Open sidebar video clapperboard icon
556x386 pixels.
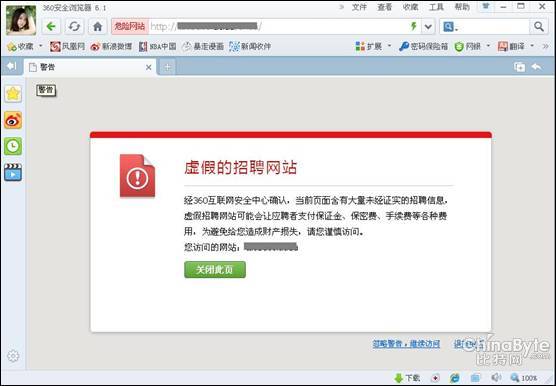pos(13,172)
